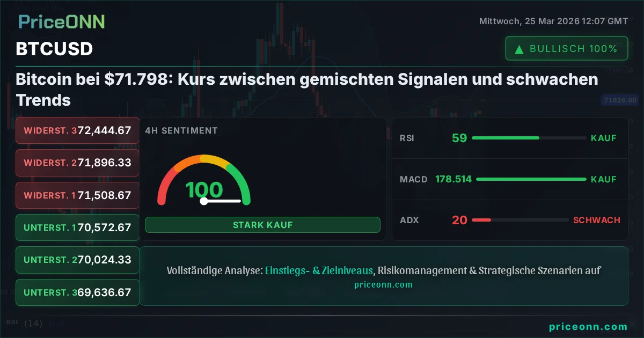The height and width of the screenshot is (338, 644).
Task: Select the WIDERST. 3 level 72,444.67
Action: click(77, 130)
